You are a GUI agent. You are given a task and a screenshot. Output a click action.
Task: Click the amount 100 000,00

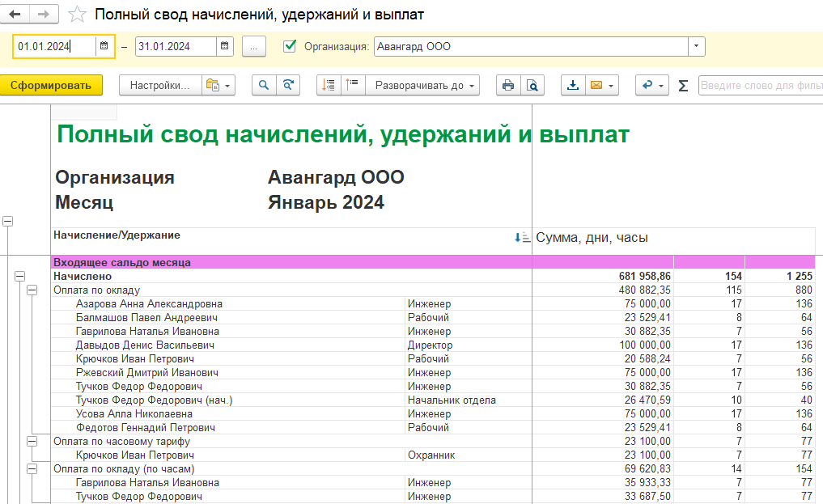(645, 345)
